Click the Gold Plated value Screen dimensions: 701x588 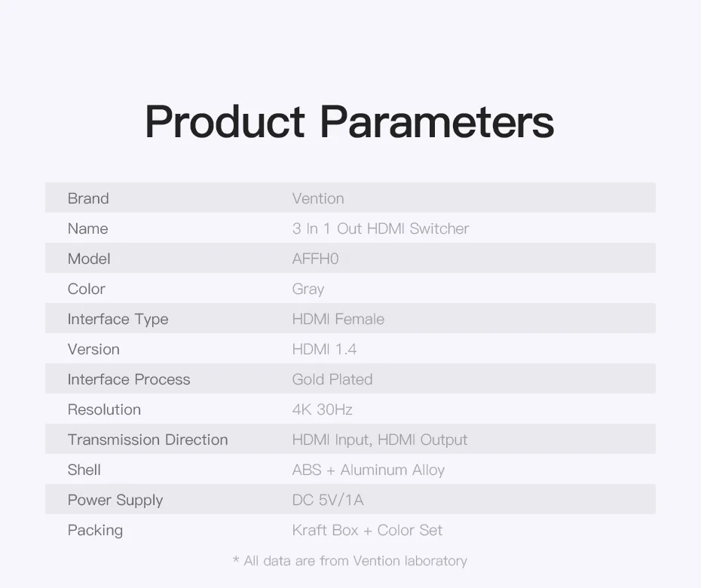point(332,379)
